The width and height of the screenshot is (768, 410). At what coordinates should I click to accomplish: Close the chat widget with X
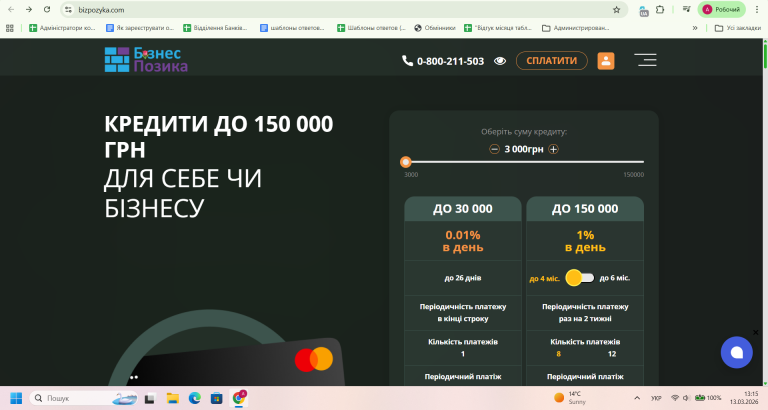tap(755, 332)
